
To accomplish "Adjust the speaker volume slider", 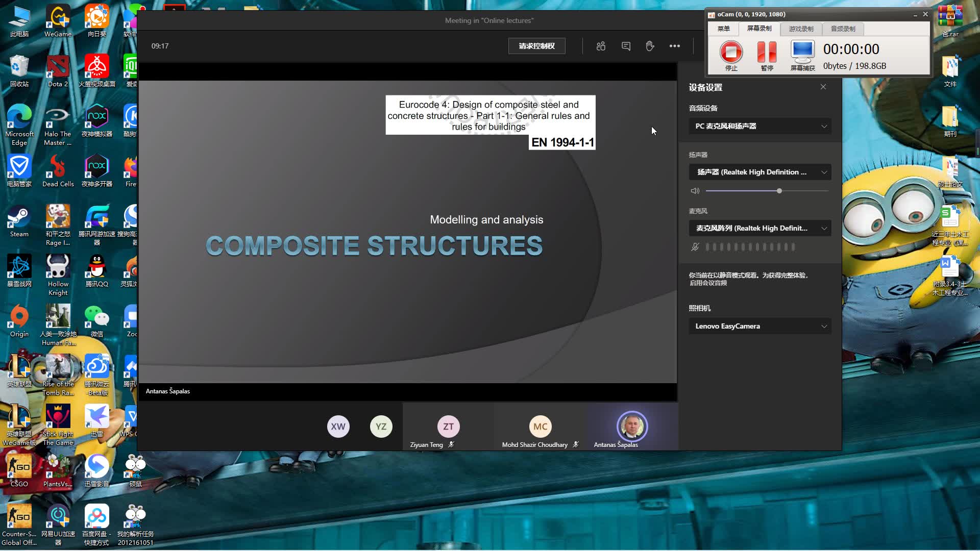I will click(779, 191).
